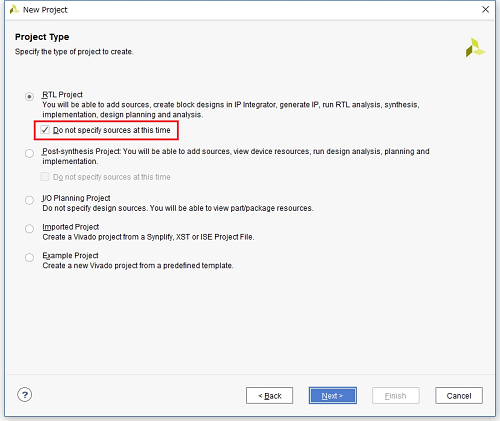This screenshot has width=500, height=421.
Task: Click the Example Project label text
Action: click(x=70, y=255)
